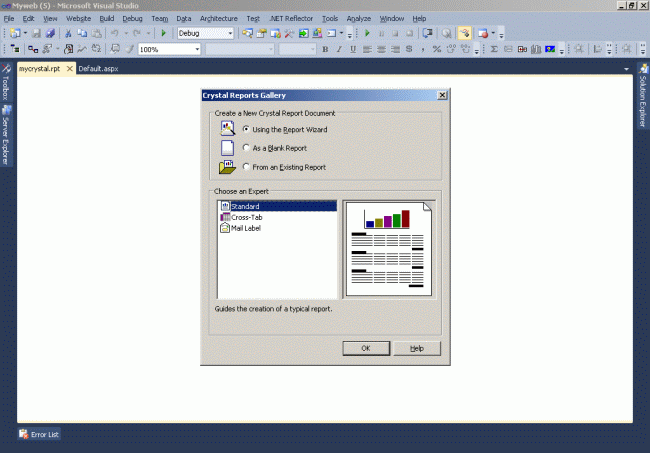Select the Cross-Tab expert

241,217
